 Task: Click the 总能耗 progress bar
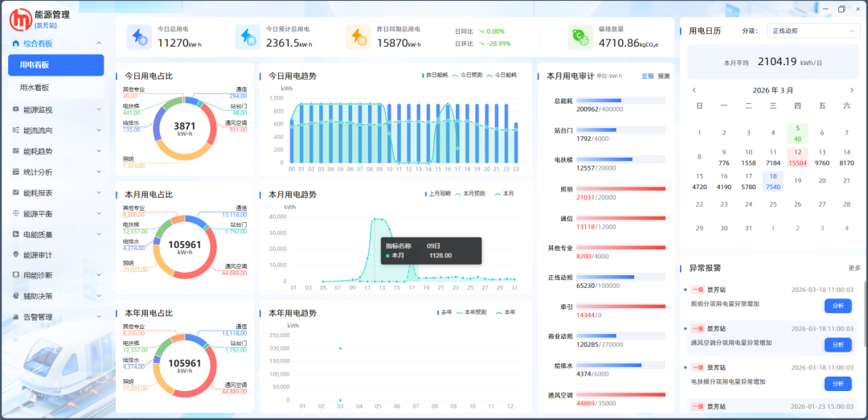(x=620, y=101)
